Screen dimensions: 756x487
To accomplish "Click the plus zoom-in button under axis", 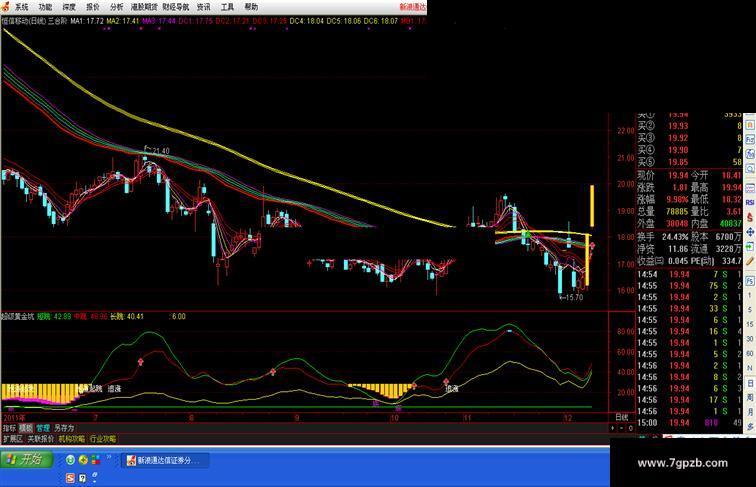I will (613, 428).
